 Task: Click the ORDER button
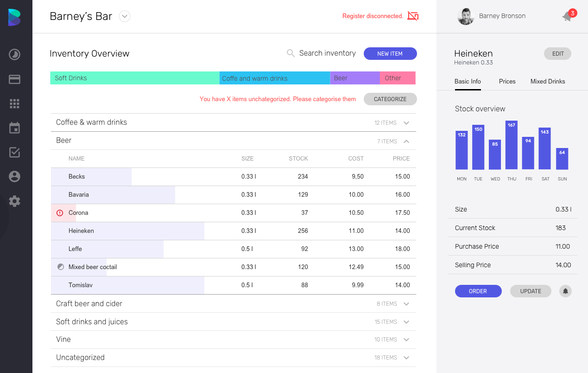478,291
